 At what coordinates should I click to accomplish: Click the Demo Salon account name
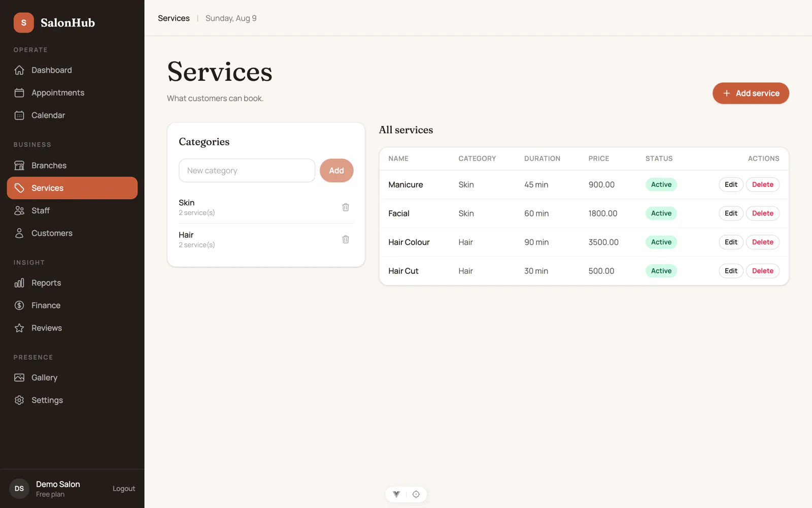[58, 484]
